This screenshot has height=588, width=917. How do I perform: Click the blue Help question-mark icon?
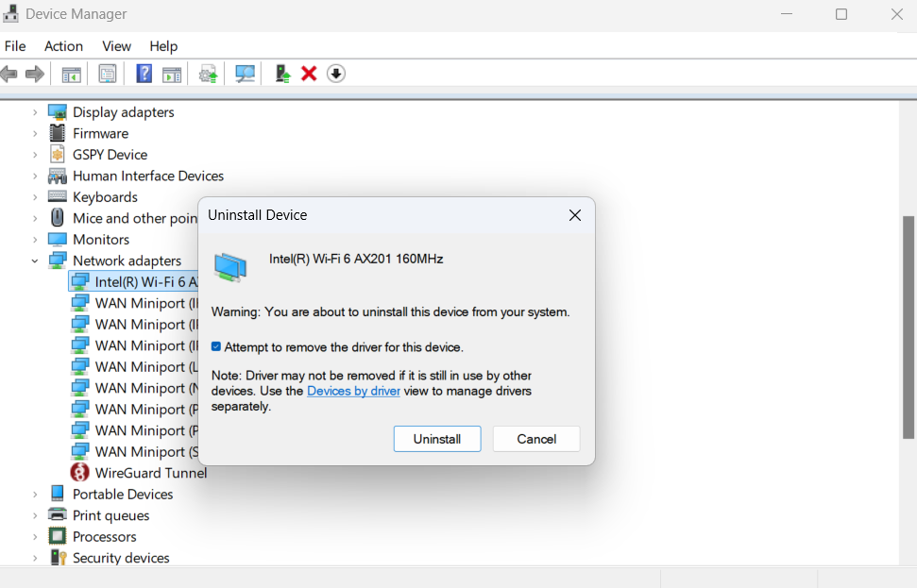(144, 74)
